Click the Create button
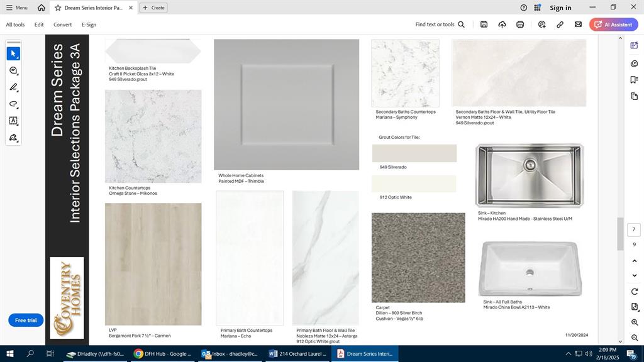644x362 pixels. 153,8
